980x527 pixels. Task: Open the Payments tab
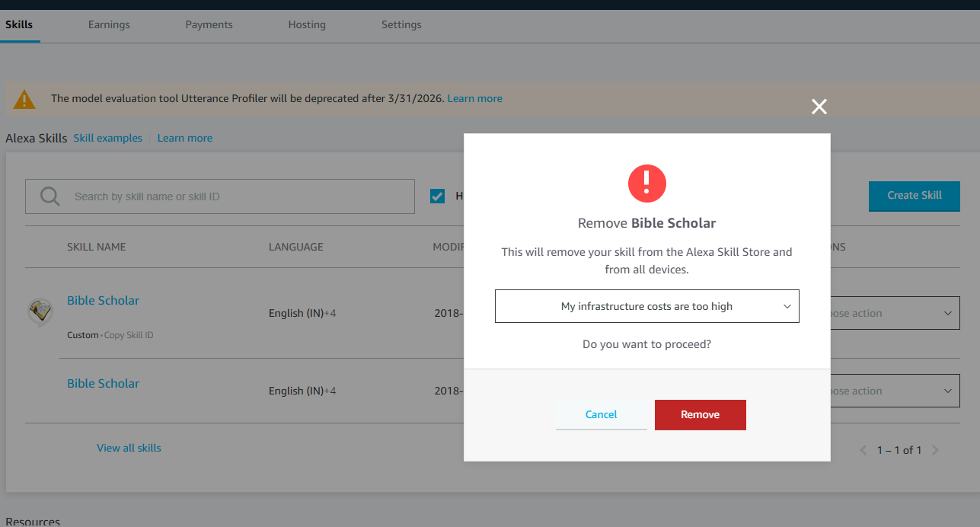click(x=209, y=24)
